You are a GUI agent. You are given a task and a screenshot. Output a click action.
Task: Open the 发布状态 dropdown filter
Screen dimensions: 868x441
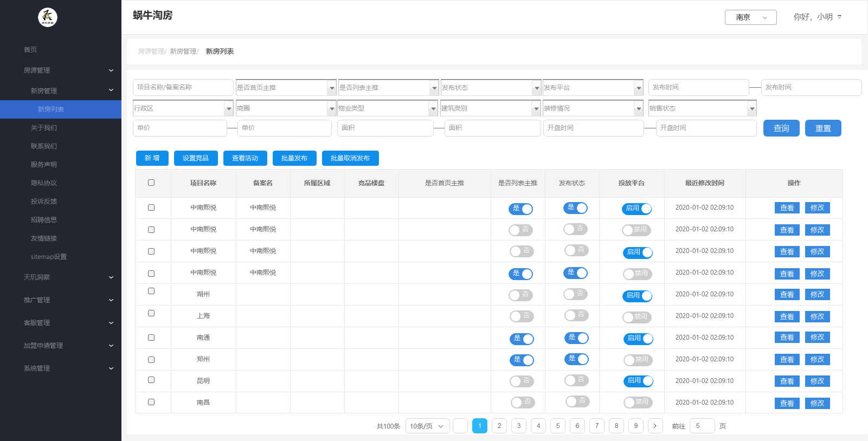coord(491,88)
